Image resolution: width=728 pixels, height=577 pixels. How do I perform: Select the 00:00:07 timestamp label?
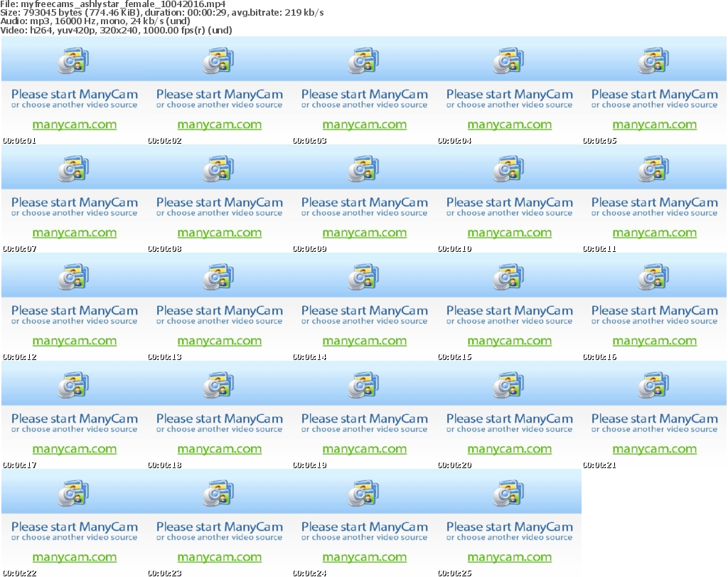pyautogui.click(x=19, y=249)
